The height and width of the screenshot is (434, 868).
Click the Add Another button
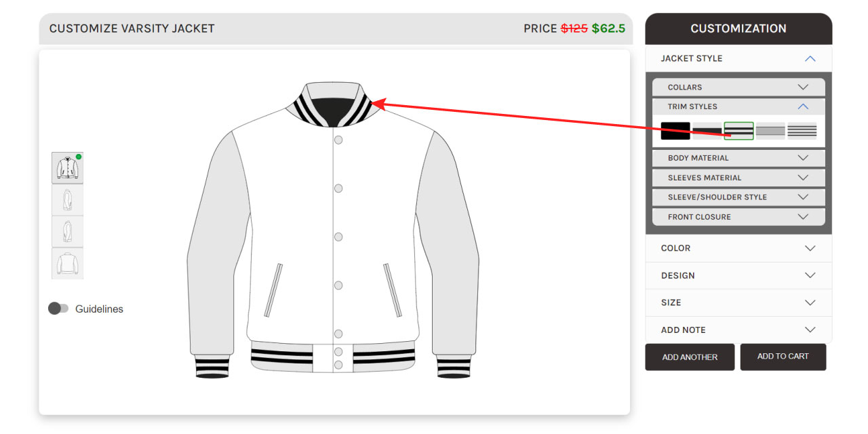[690, 357]
